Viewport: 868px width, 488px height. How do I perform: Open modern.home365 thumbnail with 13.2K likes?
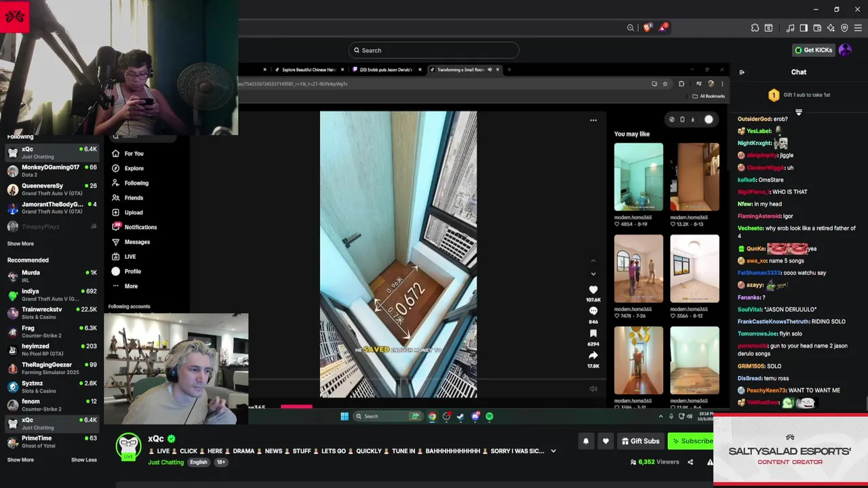point(695,177)
